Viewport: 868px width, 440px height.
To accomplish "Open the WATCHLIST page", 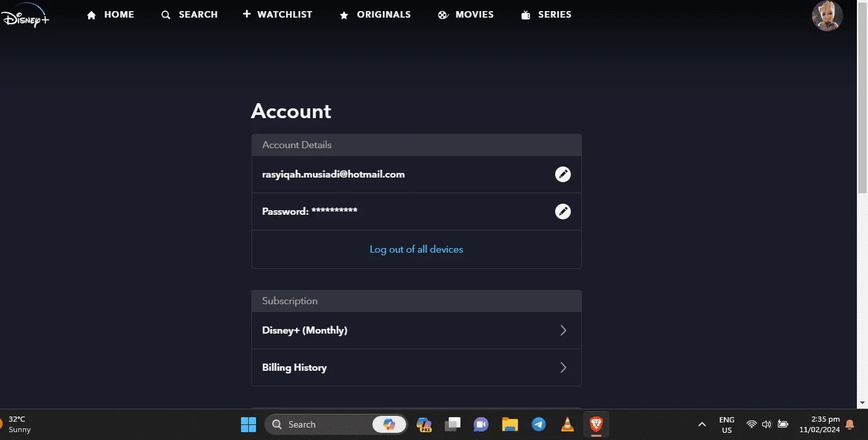I will 278,14.
